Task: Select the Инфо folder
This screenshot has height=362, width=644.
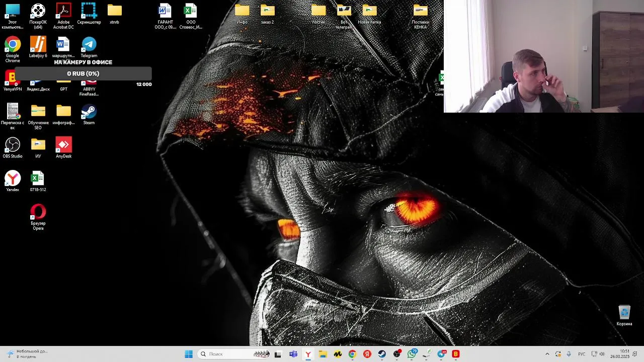Action: (242, 13)
